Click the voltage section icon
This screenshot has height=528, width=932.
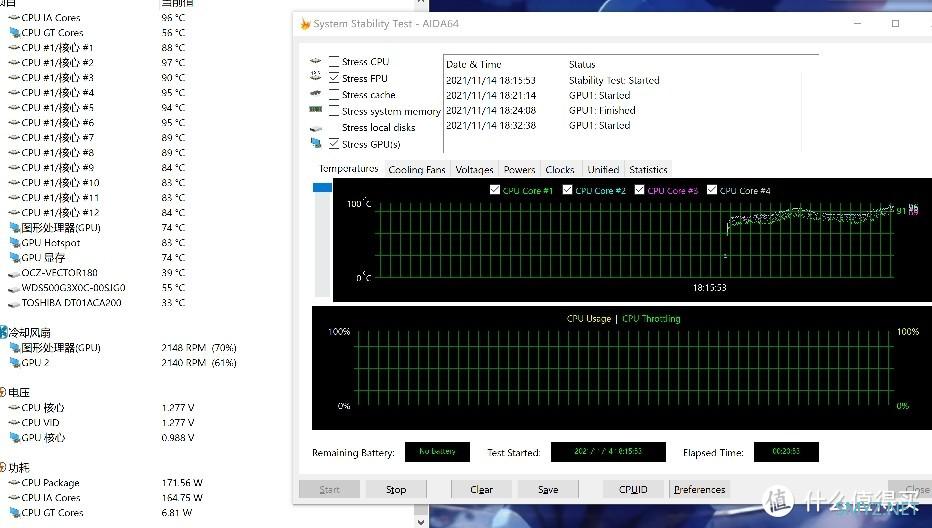[3, 392]
